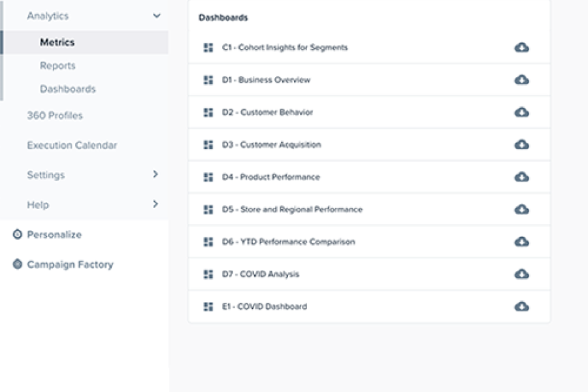The image size is (588, 392).
Task: Download the E1 COVID Dashboard
Action: pyautogui.click(x=521, y=306)
